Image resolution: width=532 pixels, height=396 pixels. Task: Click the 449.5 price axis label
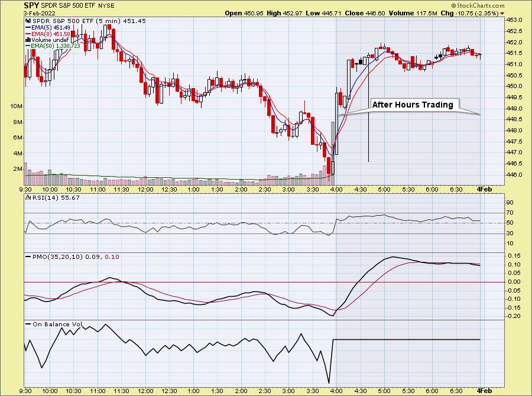514,98
